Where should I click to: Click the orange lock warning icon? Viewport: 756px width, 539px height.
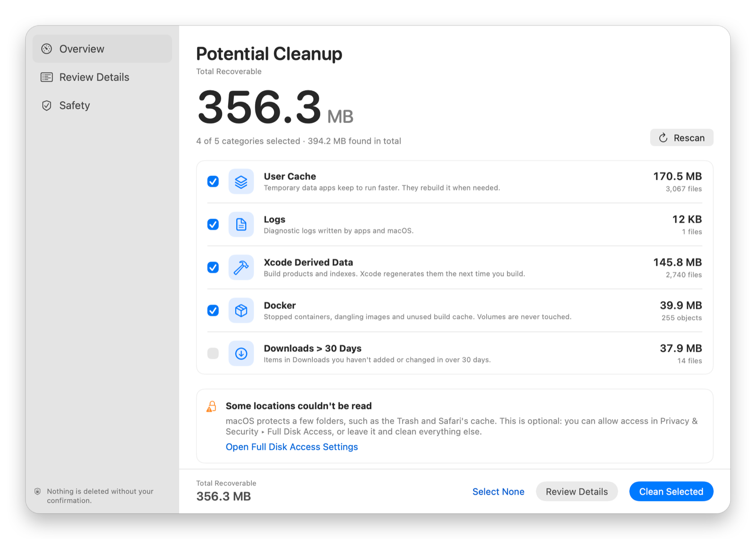pos(211,407)
